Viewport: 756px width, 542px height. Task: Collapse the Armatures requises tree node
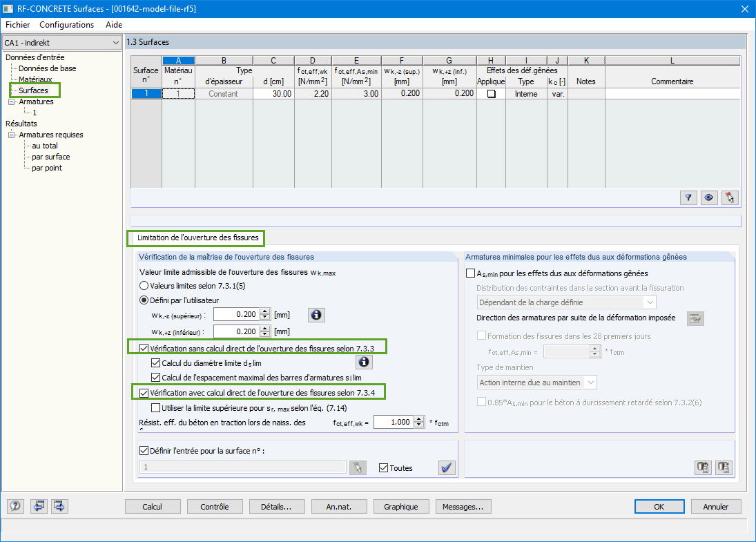[12, 135]
